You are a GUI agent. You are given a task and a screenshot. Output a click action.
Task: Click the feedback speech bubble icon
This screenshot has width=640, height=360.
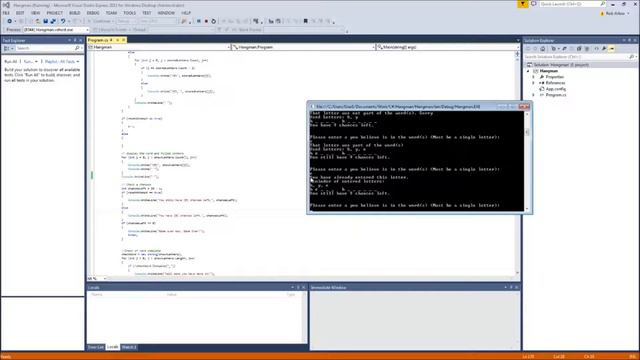(533, 4)
